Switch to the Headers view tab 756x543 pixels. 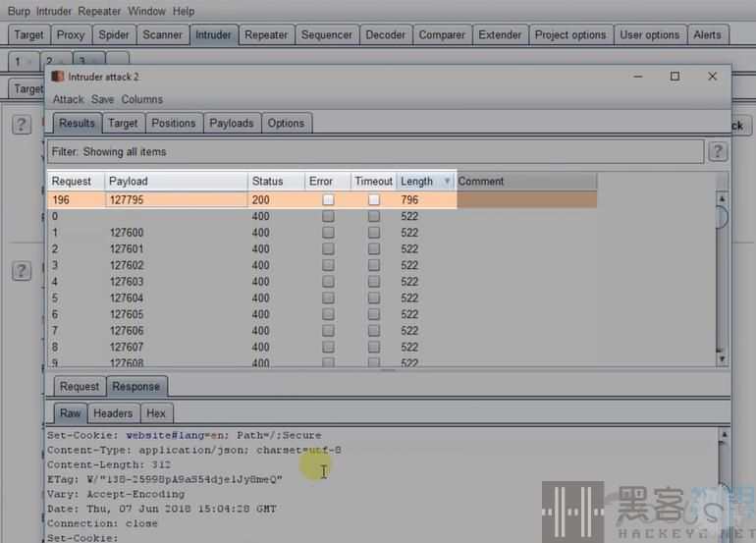point(113,413)
